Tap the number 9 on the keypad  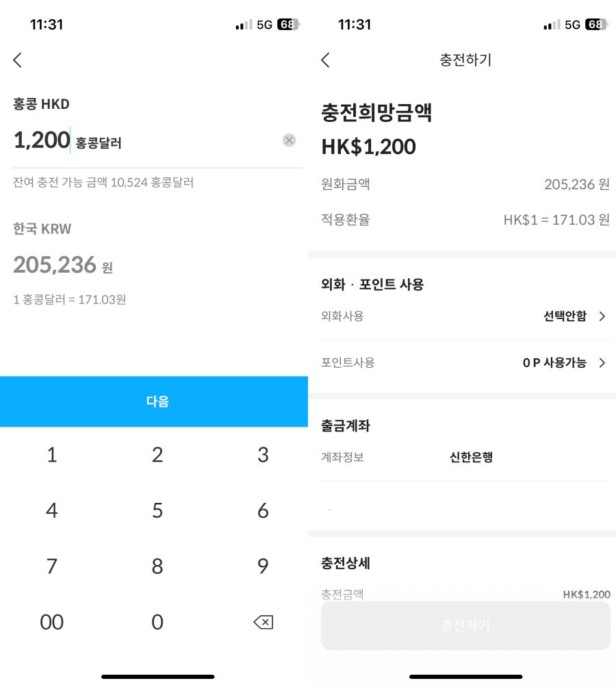click(263, 566)
